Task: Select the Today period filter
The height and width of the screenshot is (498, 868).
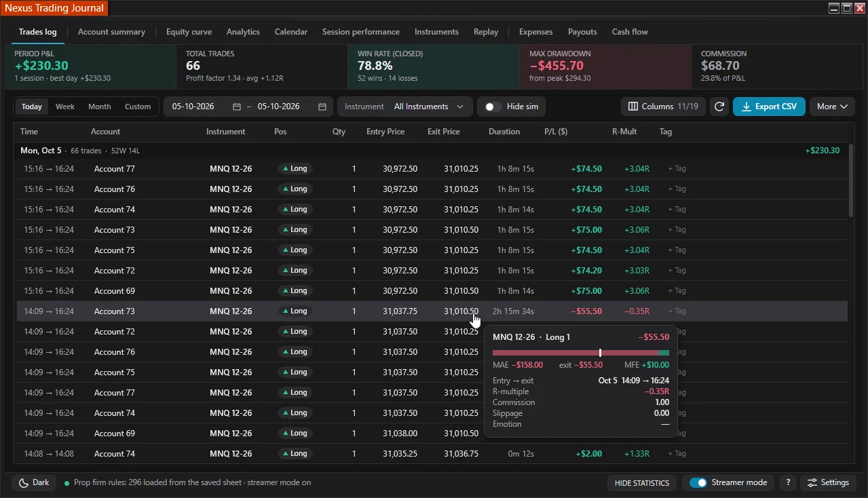Action: (31, 107)
